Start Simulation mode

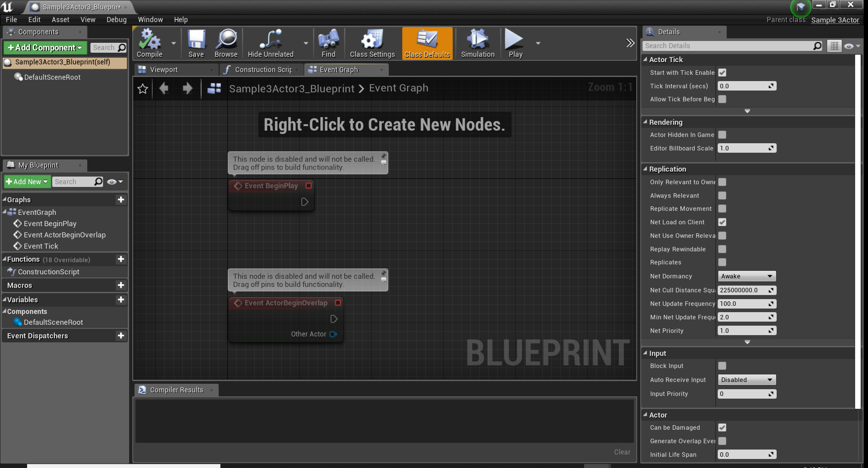pos(477,43)
